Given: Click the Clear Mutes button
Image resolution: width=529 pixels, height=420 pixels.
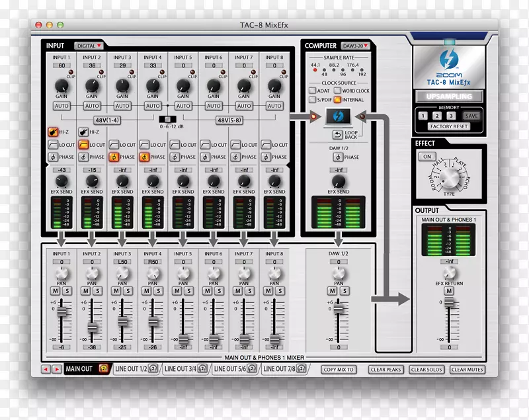Looking at the screenshot, I should [x=468, y=369].
